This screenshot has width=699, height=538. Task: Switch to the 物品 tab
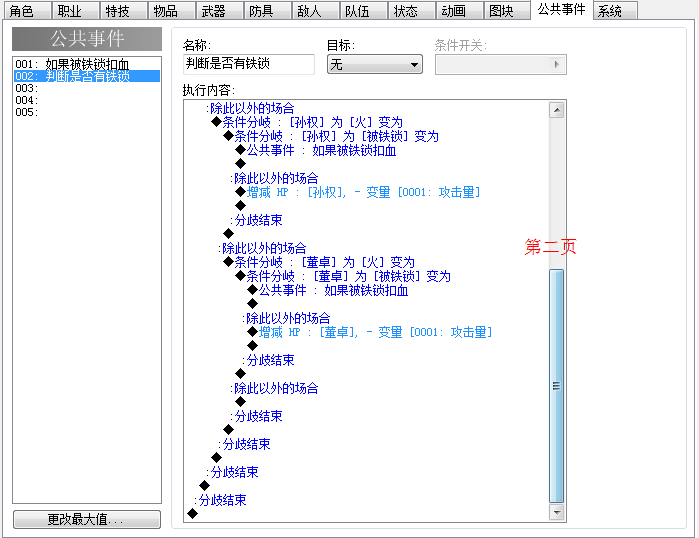(x=172, y=11)
